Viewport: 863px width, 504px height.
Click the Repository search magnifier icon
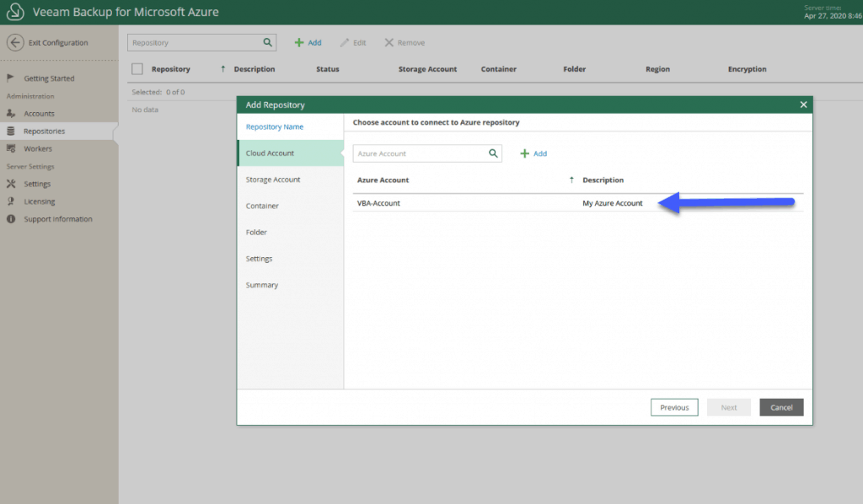point(267,42)
